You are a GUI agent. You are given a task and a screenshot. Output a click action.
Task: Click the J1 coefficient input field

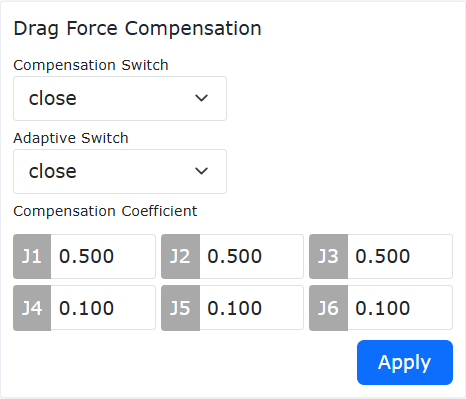click(103, 256)
